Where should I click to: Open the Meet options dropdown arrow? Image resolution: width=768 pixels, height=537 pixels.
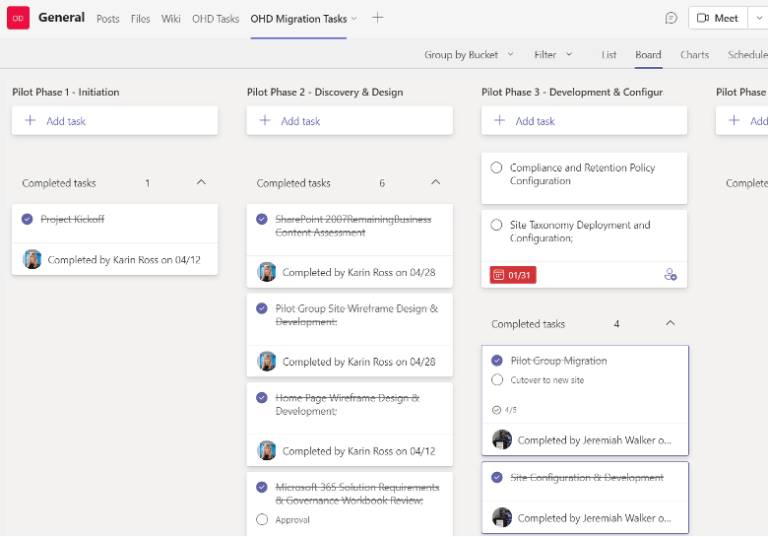pyautogui.click(x=759, y=18)
